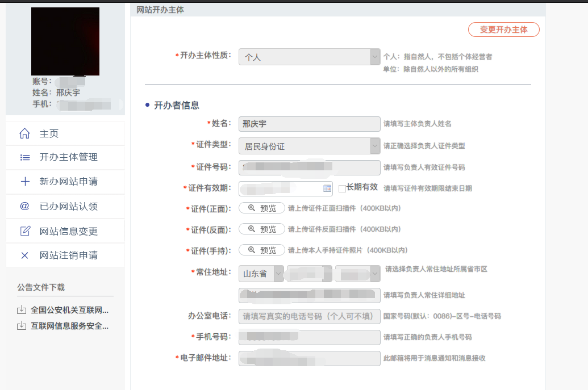This screenshot has width=588, height=390.
Task: Open the 互联网信息服务安全... download link
Action: pos(69,326)
